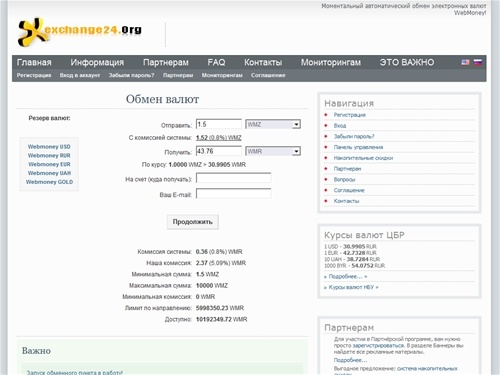The width and height of the screenshot is (500, 375).
Task: Click the Отправить amount field
Action: (x=219, y=124)
